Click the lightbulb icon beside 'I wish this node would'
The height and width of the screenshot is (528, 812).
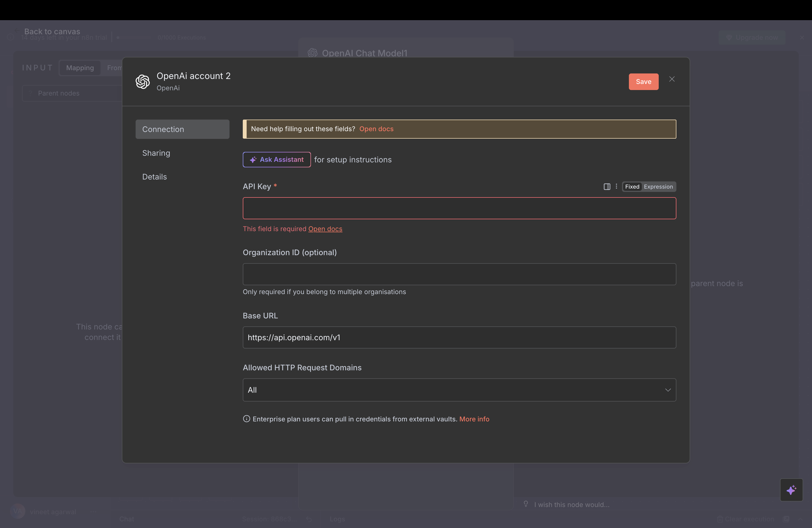pyautogui.click(x=525, y=504)
